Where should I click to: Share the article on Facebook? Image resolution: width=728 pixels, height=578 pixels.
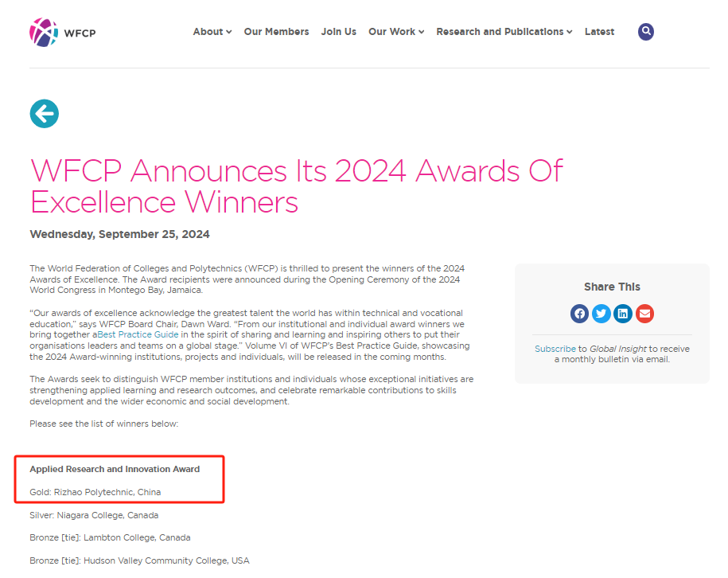[579, 314]
